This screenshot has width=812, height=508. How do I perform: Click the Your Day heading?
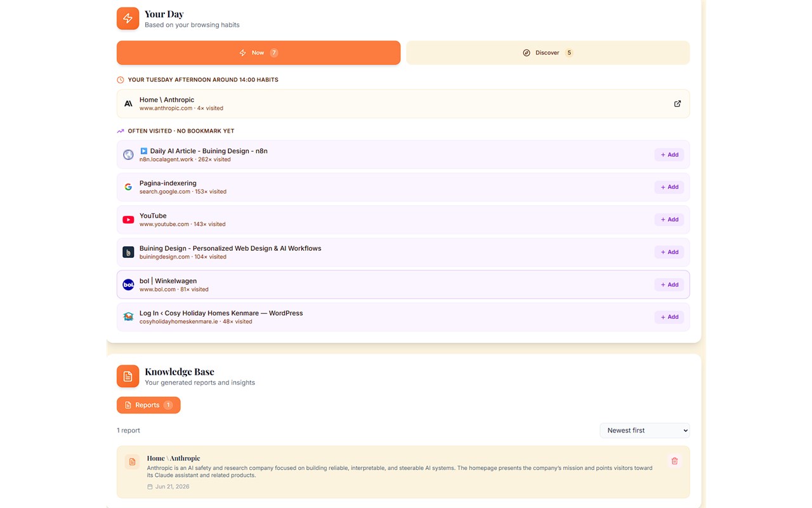[x=164, y=14]
